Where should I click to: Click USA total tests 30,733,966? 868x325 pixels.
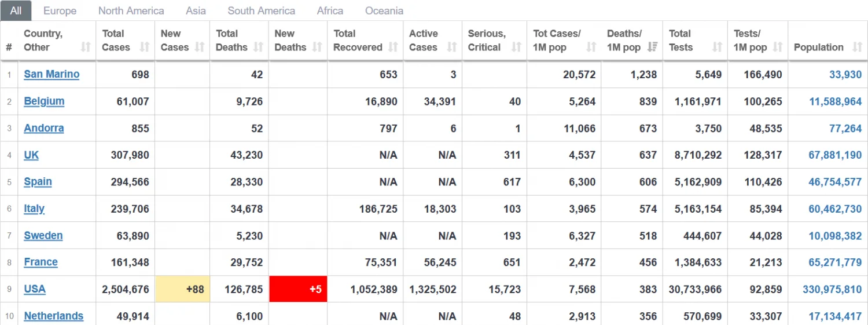coord(696,289)
